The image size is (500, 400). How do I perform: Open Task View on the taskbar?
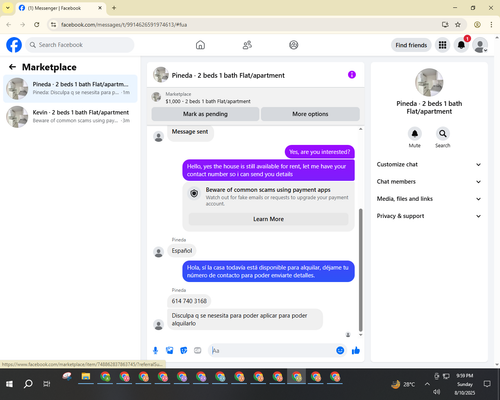pyautogui.click(x=47, y=384)
